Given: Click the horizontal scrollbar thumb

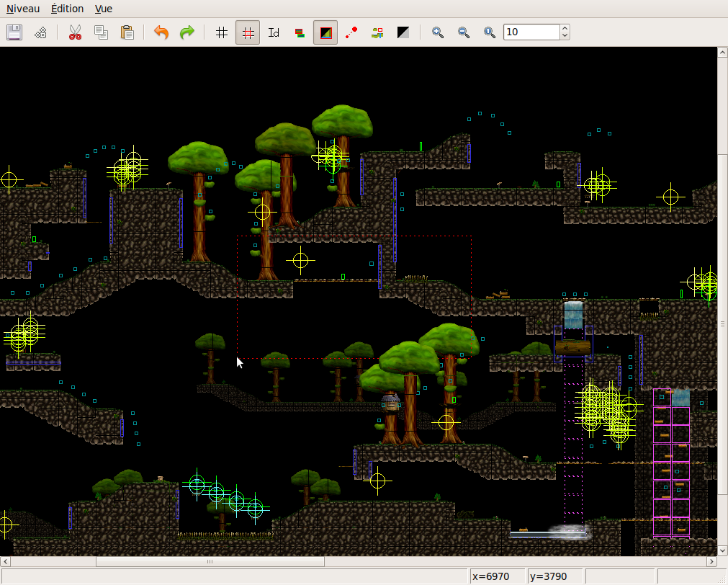Looking at the screenshot, I should point(210,561).
